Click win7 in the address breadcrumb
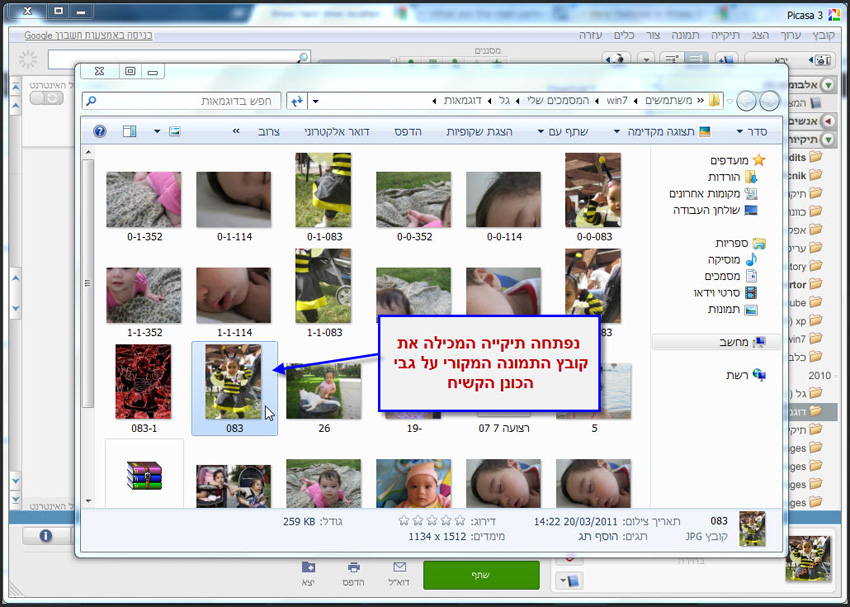 [x=617, y=101]
